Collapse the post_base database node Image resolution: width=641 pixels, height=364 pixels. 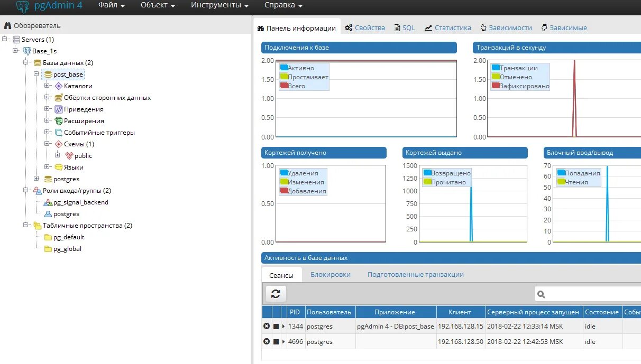pos(36,74)
